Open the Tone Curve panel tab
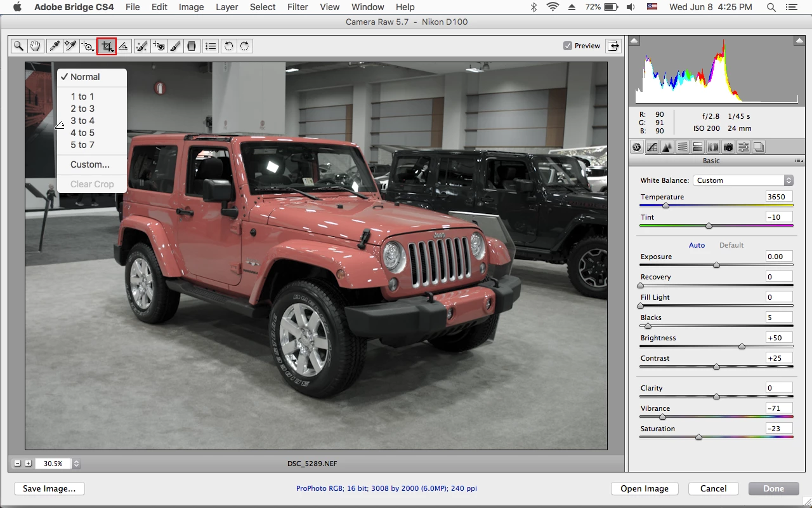 click(652, 147)
